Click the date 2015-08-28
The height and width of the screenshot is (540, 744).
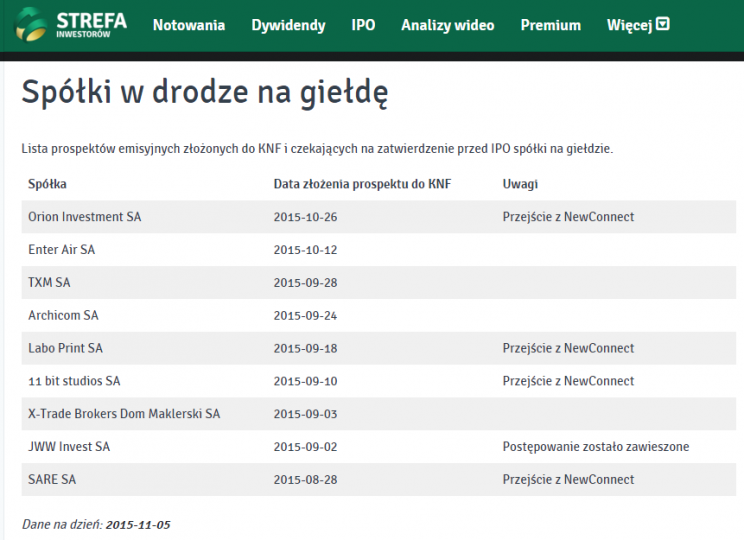(306, 479)
